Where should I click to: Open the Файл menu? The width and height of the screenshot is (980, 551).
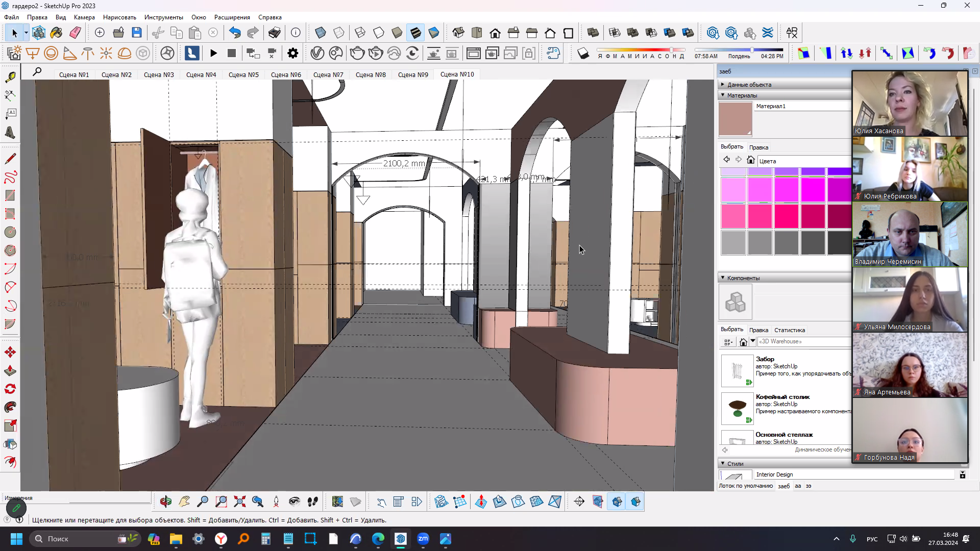click(13, 17)
